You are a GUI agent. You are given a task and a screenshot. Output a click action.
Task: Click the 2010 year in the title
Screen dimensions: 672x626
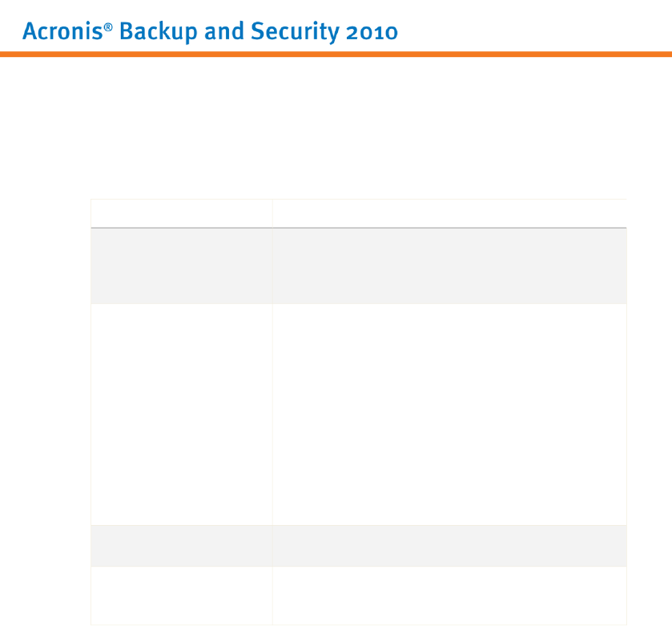pos(372,32)
